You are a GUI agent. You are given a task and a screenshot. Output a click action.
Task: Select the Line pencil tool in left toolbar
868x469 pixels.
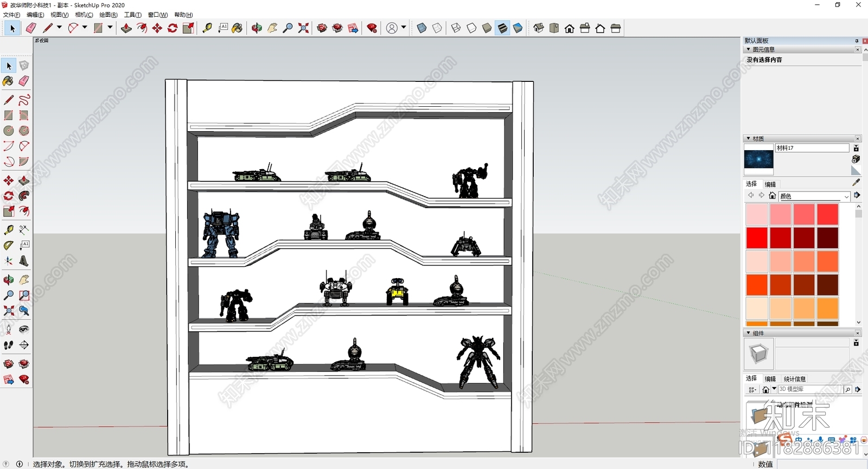(9, 100)
